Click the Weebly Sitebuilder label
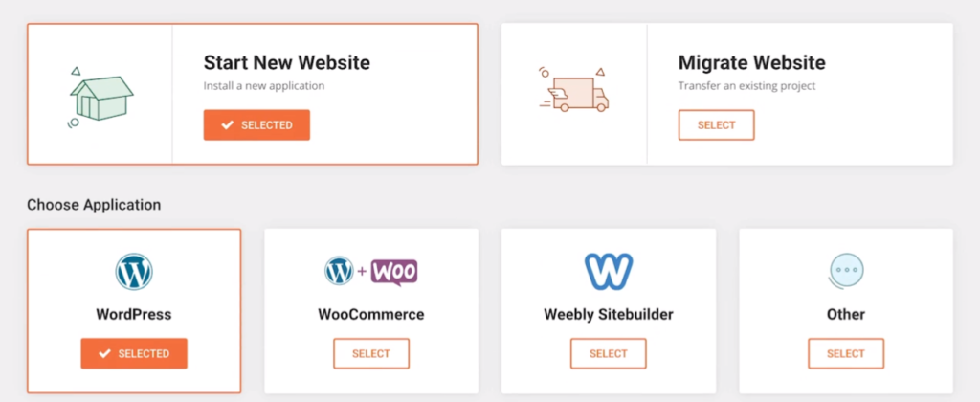Viewport: 980px width, 402px height. click(609, 314)
